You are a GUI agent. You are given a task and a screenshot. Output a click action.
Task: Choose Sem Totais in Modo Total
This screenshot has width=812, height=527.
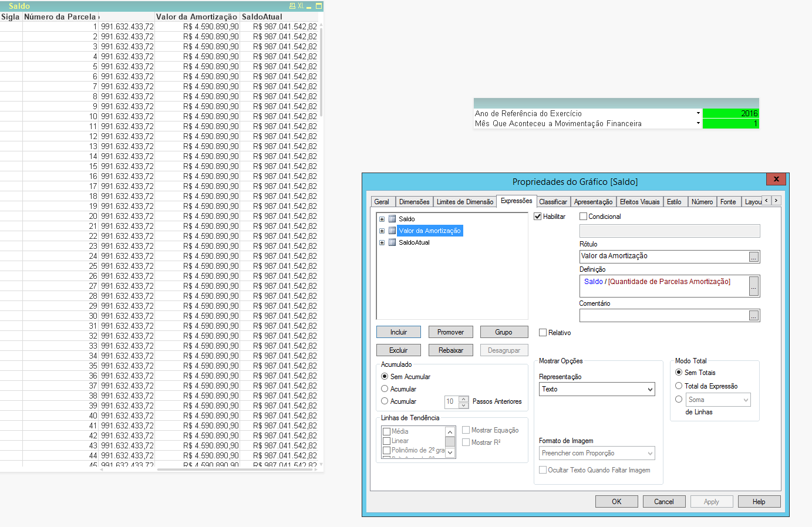coord(679,372)
